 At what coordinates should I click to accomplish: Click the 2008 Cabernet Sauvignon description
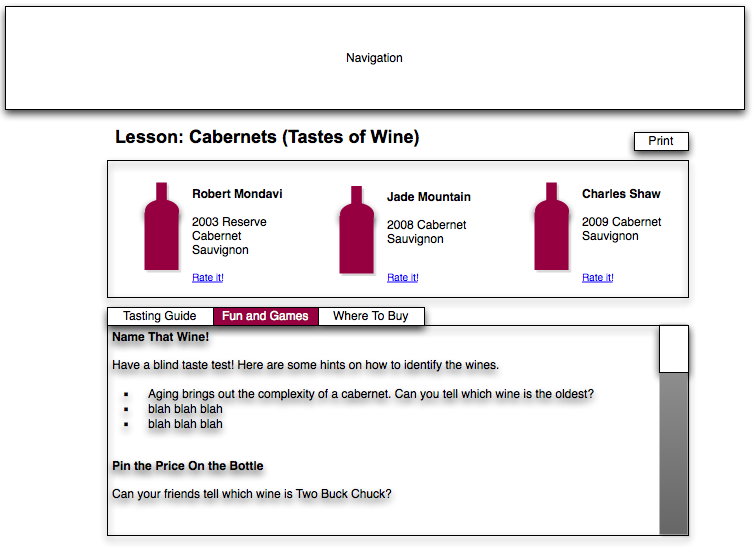[x=426, y=232]
